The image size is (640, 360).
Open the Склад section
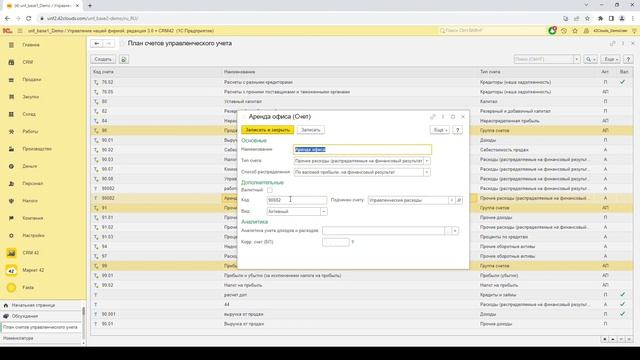coord(29,114)
